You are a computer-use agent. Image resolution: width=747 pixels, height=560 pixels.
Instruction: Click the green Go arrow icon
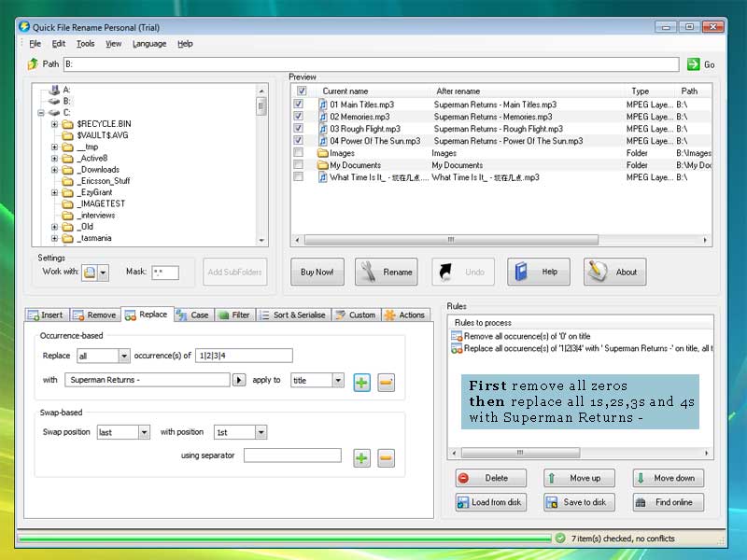693,64
